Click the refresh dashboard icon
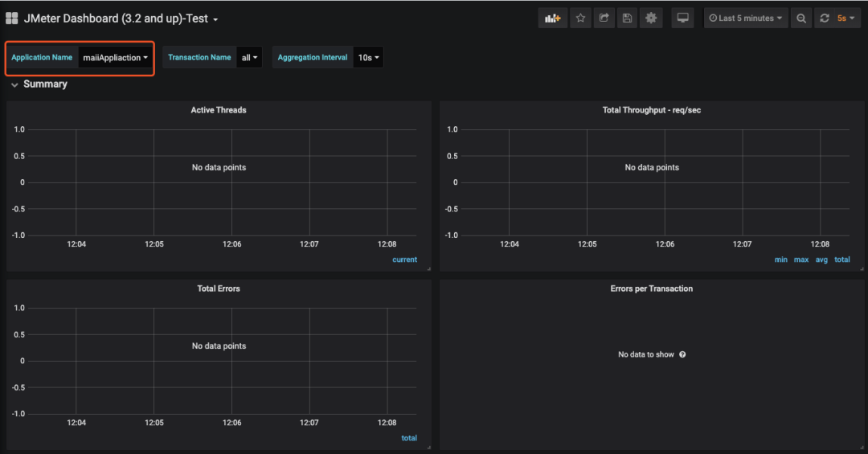The image size is (868, 454). click(825, 18)
